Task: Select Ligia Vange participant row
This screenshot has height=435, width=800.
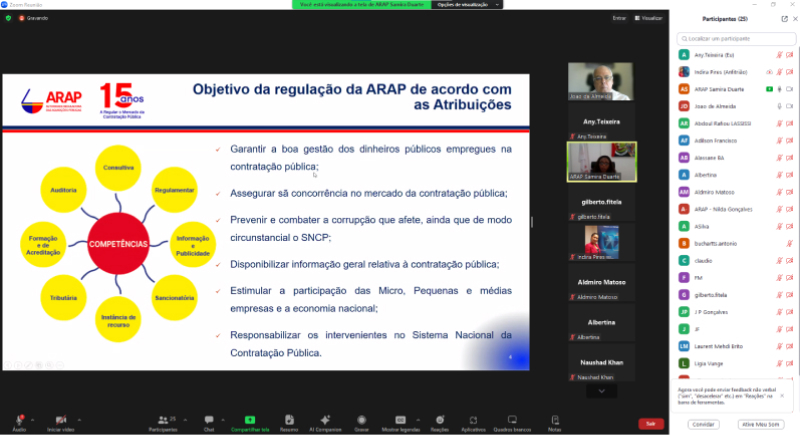Action: (x=736, y=364)
